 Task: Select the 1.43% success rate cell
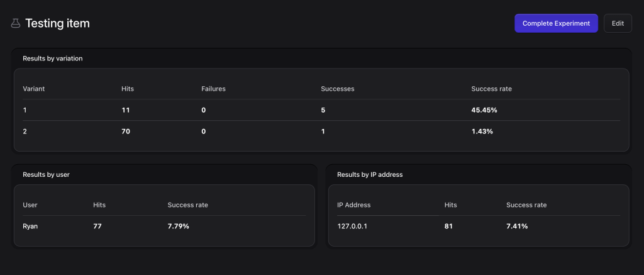coord(482,131)
